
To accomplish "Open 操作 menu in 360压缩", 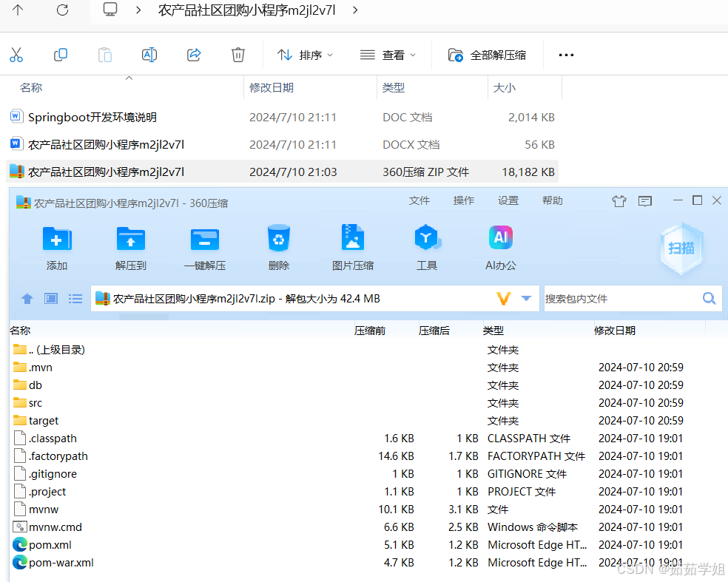I will (x=464, y=200).
